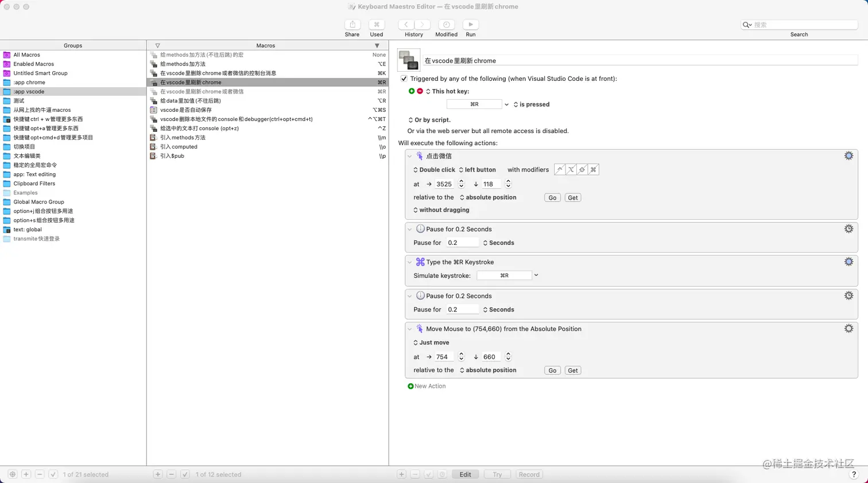The width and height of the screenshot is (868, 483).
Task: Click add action plus button in bottom bar
Action: pyautogui.click(x=402, y=474)
